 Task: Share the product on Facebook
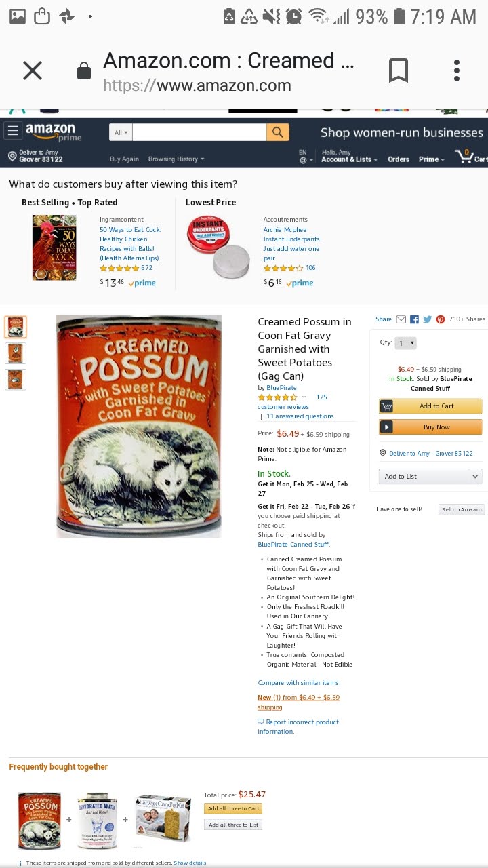tap(414, 319)
